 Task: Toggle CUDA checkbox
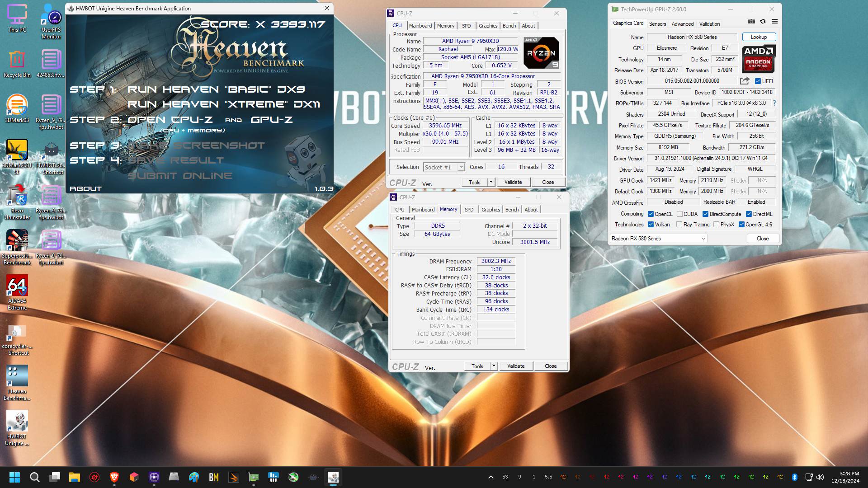pyautogui.click(x=679, y=214)
